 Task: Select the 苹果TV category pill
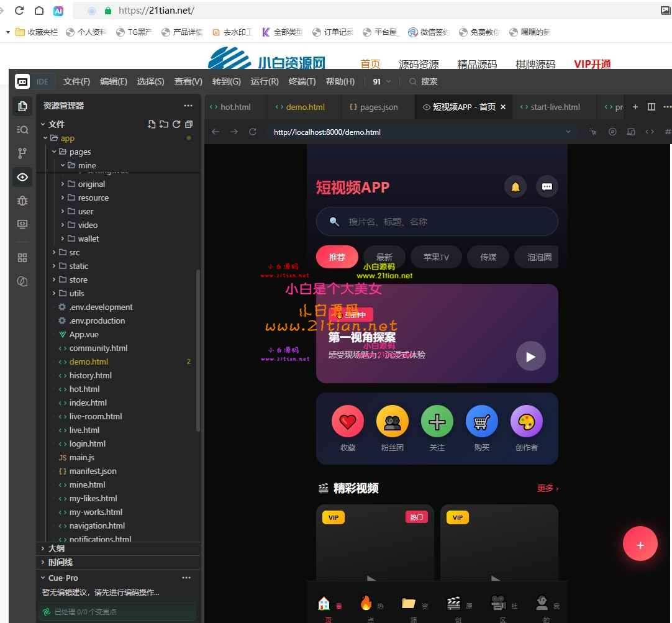(436, 257)
